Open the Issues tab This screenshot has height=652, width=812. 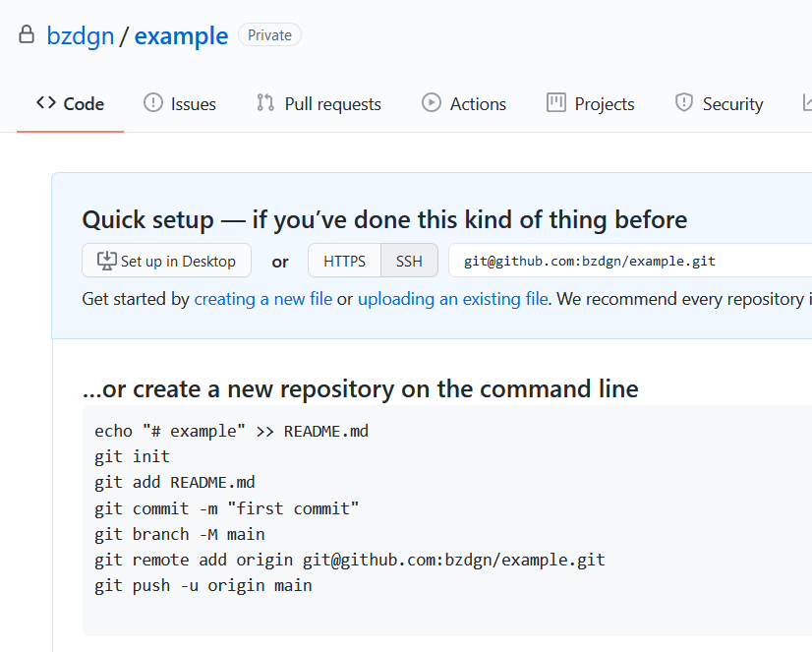tap(180, 103)
